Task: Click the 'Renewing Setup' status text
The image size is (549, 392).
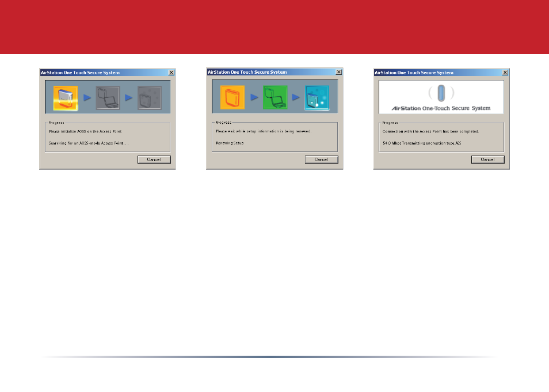Action: (x=230, y=143)
